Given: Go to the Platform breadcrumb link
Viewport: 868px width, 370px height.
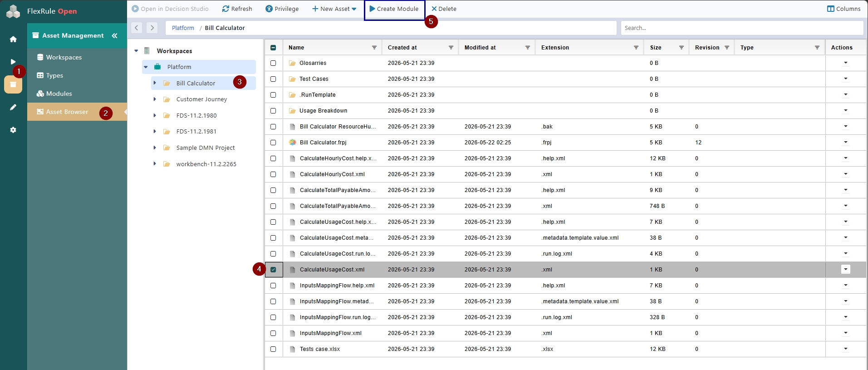Looking at the screenshot, I should coord(183,28).
